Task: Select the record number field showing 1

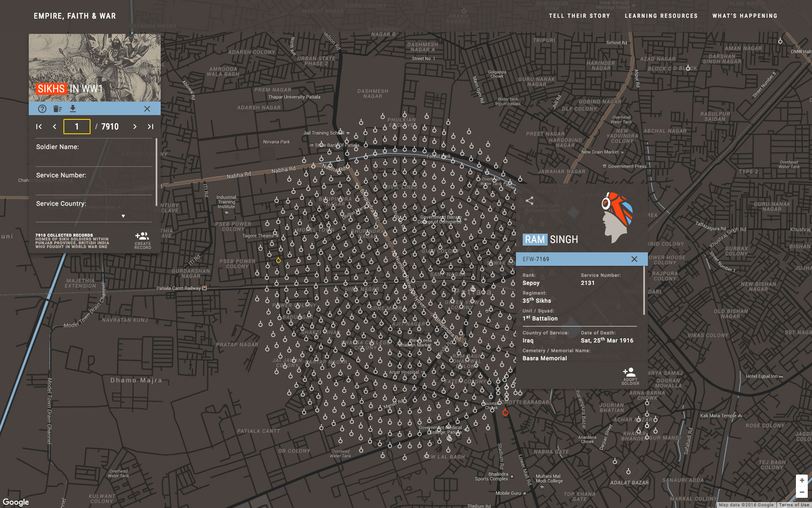Action: 77,127
